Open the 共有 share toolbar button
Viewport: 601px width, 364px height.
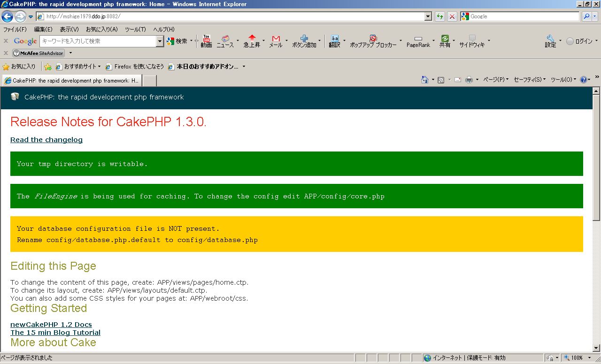(x=445, y=41)
